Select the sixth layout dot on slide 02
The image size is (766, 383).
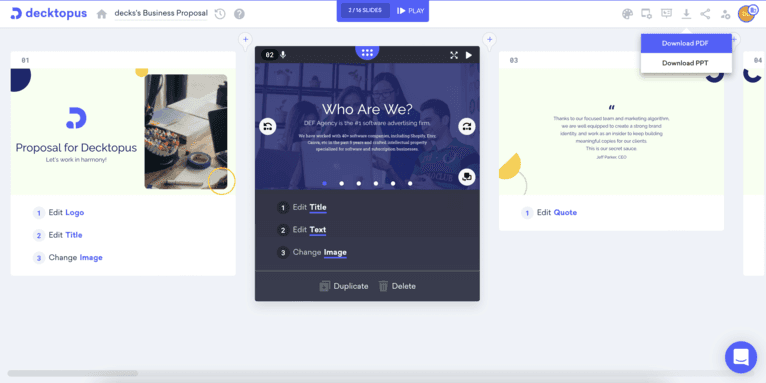[410, 184]
